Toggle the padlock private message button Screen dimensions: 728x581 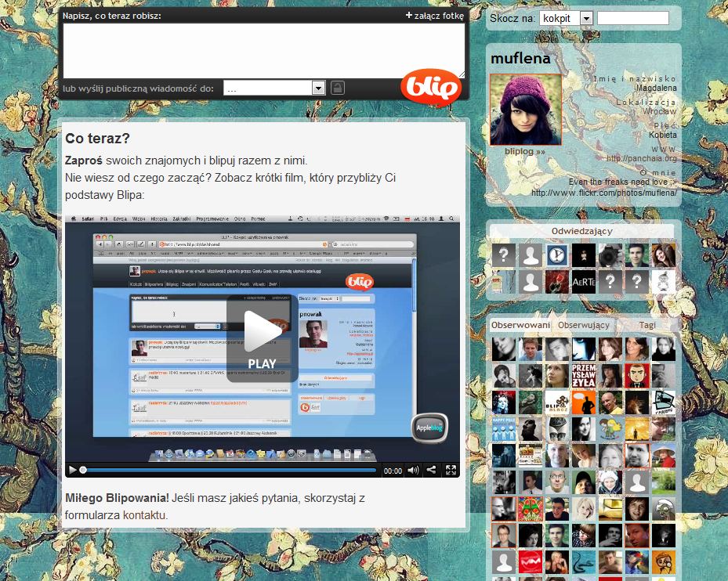click(338, 87)
